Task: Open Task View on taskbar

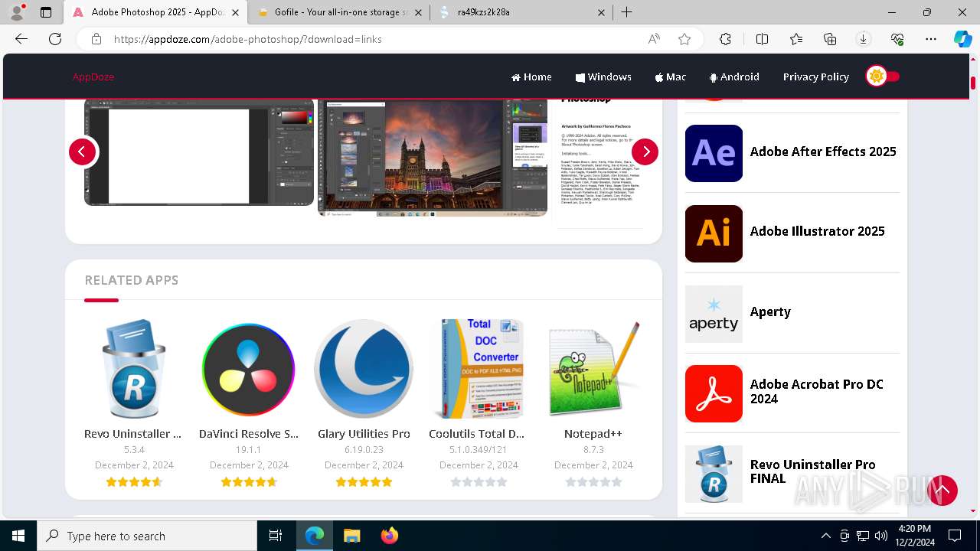Action: click(276, 536)
